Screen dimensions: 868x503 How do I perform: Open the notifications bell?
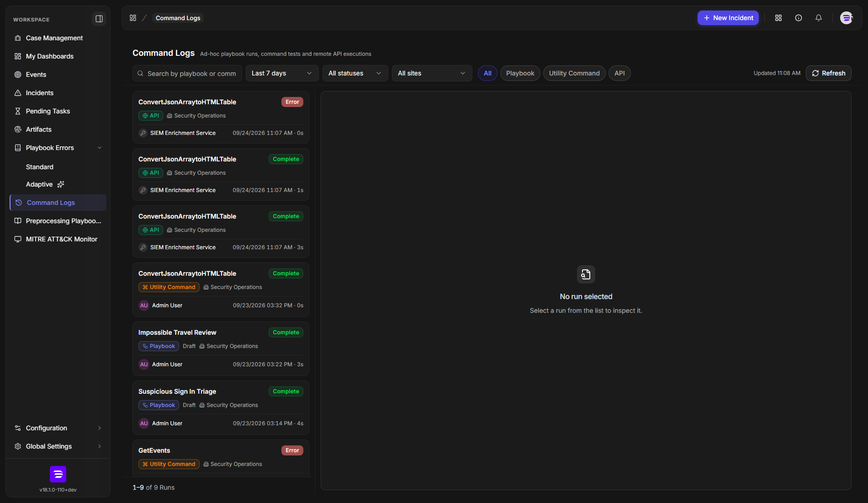[819, 18]
